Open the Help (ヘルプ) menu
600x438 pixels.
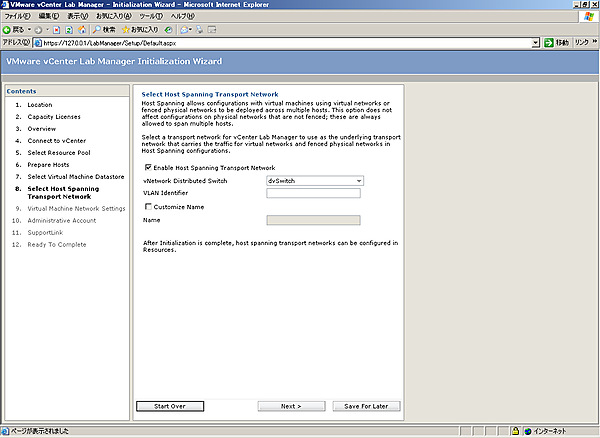pos(183,16)
